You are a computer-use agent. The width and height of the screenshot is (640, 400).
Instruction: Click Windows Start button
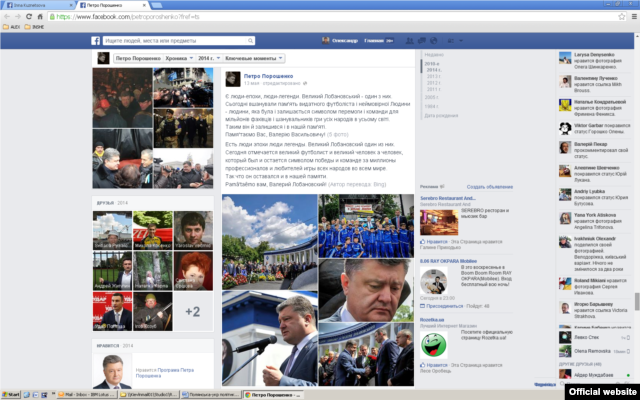[5, 394]
